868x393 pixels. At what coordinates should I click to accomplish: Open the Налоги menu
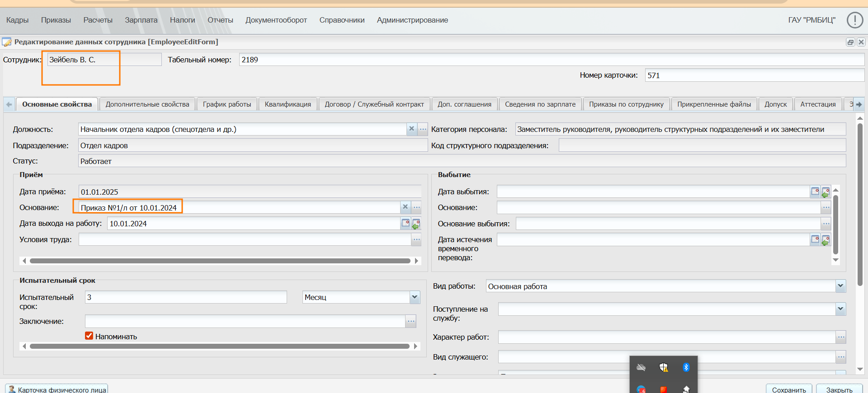(x=183, y=20)
